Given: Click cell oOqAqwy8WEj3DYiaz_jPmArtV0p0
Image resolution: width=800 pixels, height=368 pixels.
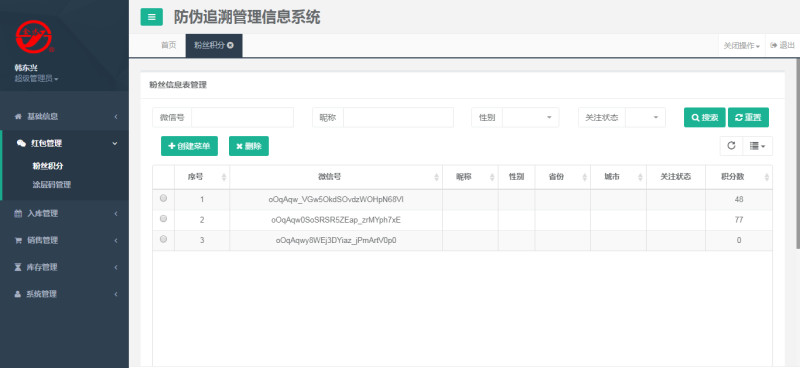Looking at the screenshot, I should pyautogui.click(x=336, y=240).
